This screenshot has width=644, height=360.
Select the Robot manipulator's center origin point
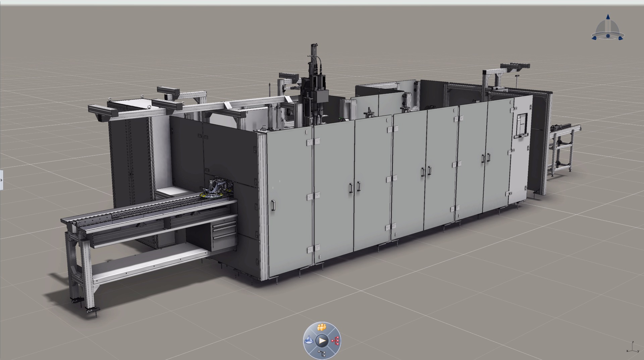click(x=608, y=36)
